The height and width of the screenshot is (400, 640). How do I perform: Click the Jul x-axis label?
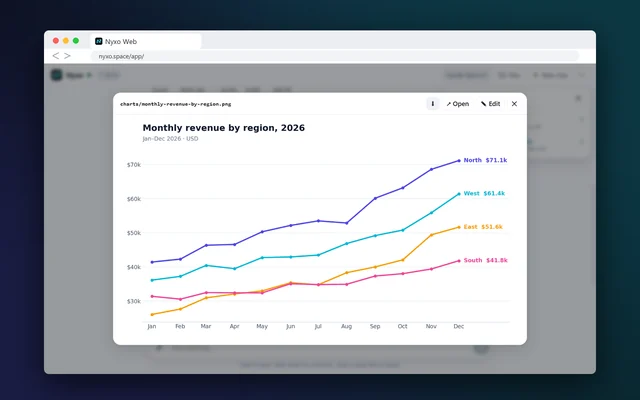(x=318, y=326)
